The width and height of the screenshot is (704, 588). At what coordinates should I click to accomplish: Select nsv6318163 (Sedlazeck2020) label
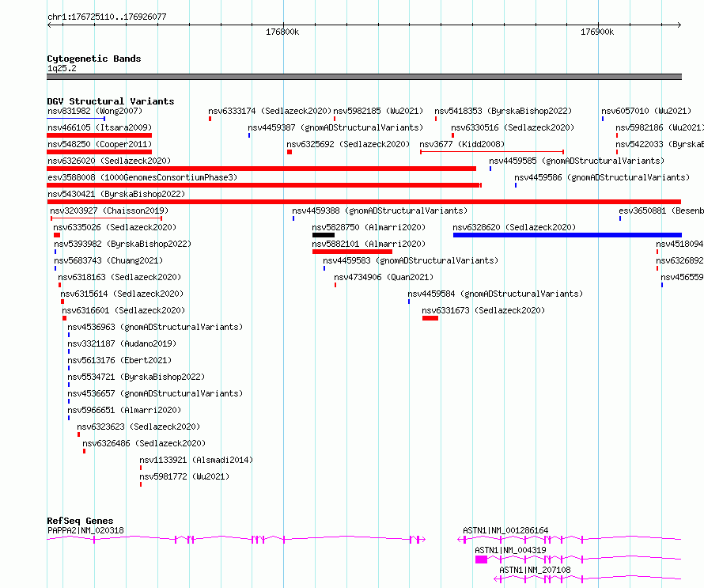pyautogui.click(x=119, y=277)
